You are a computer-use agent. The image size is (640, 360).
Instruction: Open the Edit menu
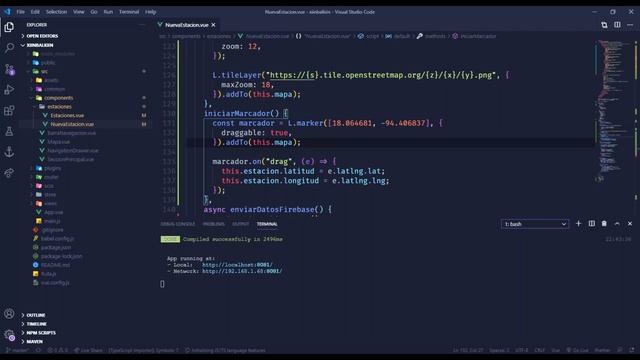[35, 12]
